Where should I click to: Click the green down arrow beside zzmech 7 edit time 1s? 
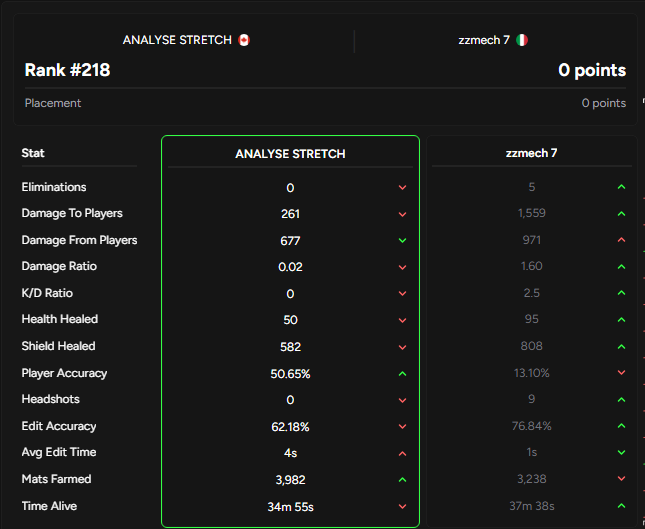coord(622,452)
